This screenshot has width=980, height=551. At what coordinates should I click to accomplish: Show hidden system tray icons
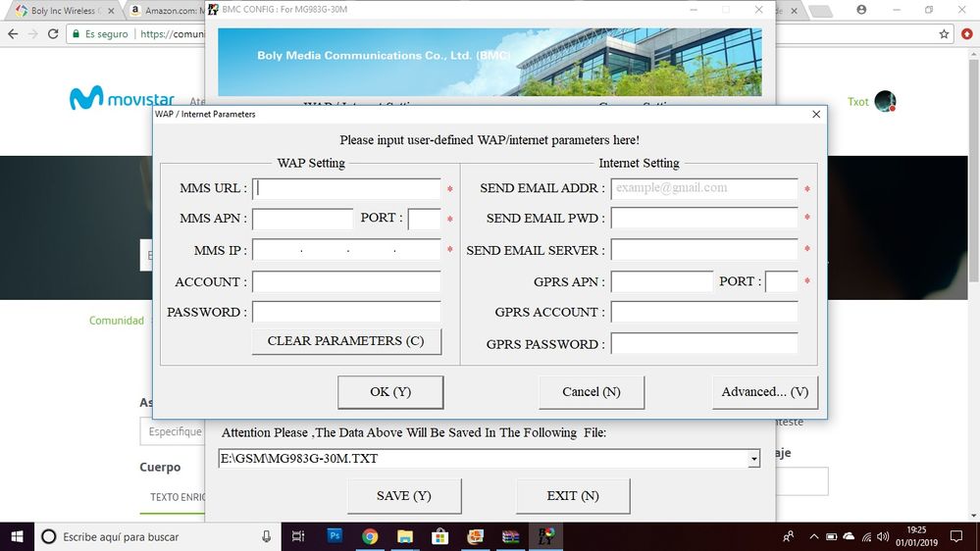click(x=813, y=536)
